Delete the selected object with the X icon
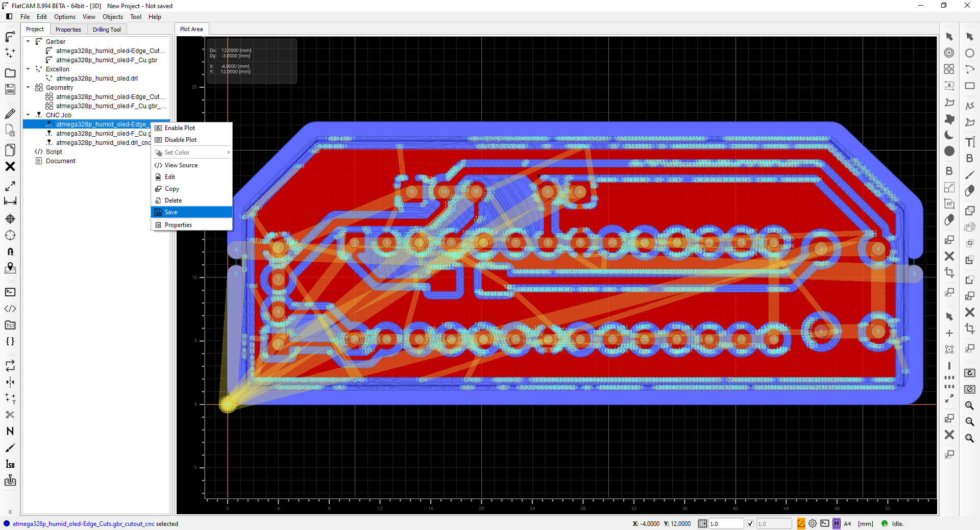Viewport: 980px width, 530px height. 10,166
